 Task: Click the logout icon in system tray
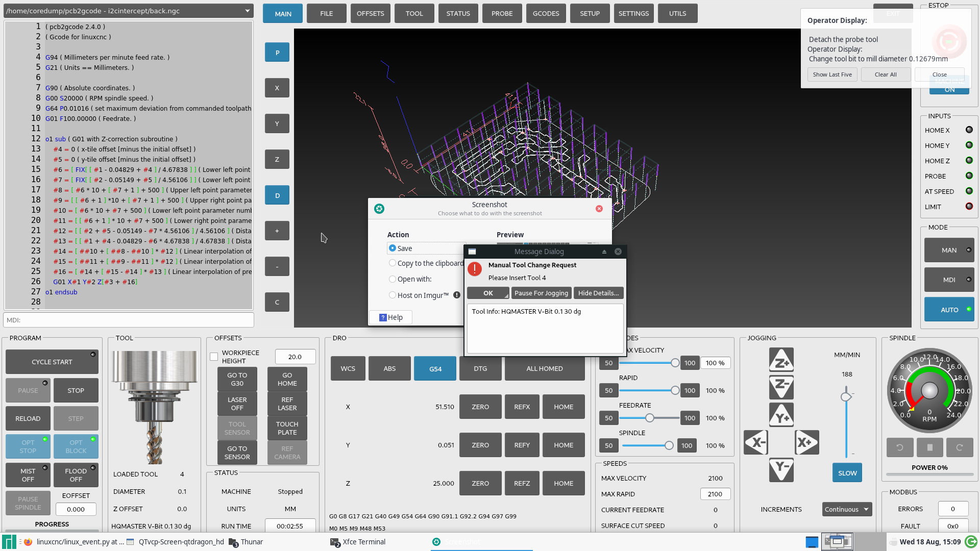[971, 542]
